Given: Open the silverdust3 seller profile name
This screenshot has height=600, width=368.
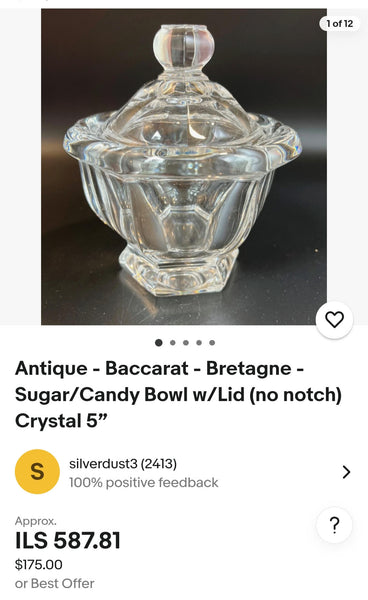Looking at the screenshot, I should coord(103,464).
